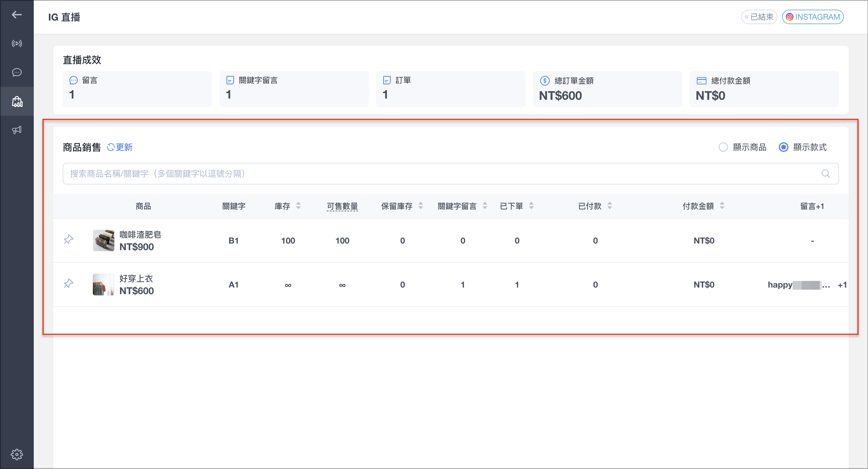Click the 好穿上衣 product thumbnail
The width and height of the screenshot is (868, 469).
[103, 284]
